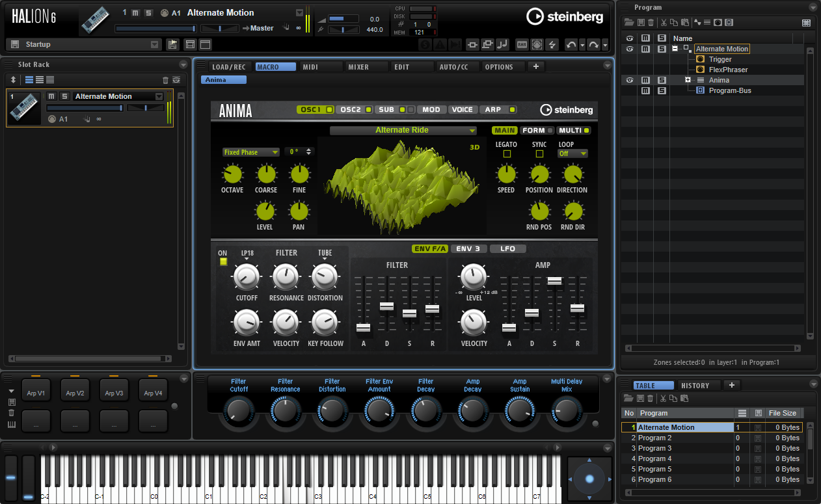Click the bus icon in Program toolbar
Viewport: 821px width, 504px height.
pyautogui.click(x=729, y=22)
